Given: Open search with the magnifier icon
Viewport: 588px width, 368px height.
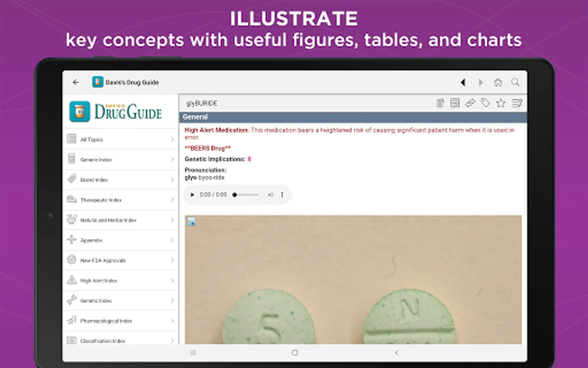Looking at the screenshot, I should (x=515, y=82).
